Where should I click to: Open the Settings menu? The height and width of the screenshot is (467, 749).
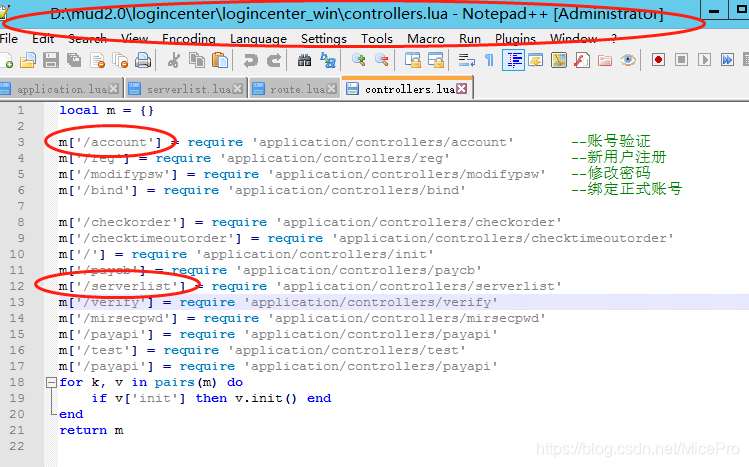pyautogui.click(x=323, y=38)
